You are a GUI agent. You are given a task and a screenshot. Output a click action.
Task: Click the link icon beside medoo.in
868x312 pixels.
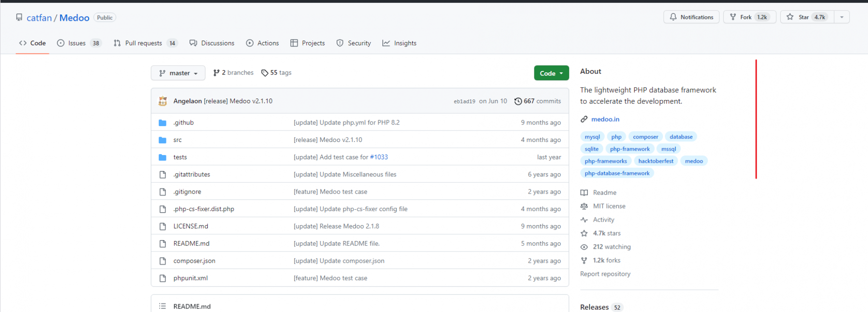(584, 119)
